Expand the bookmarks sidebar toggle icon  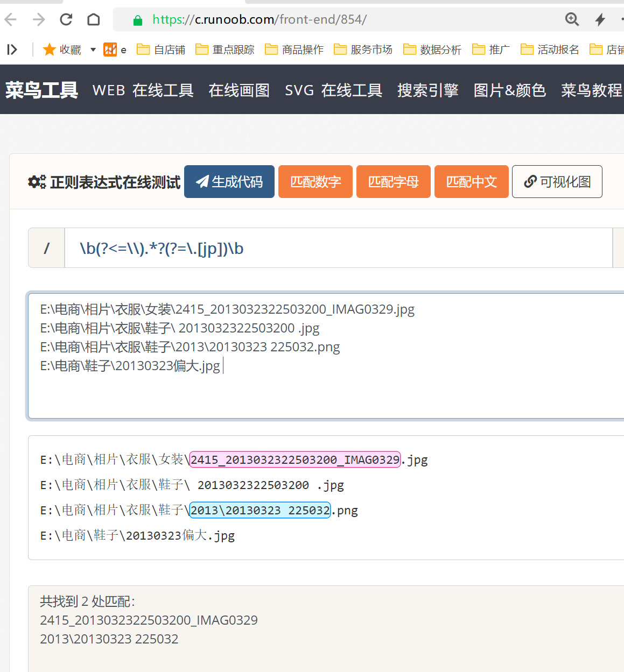[x=12, y=49]
